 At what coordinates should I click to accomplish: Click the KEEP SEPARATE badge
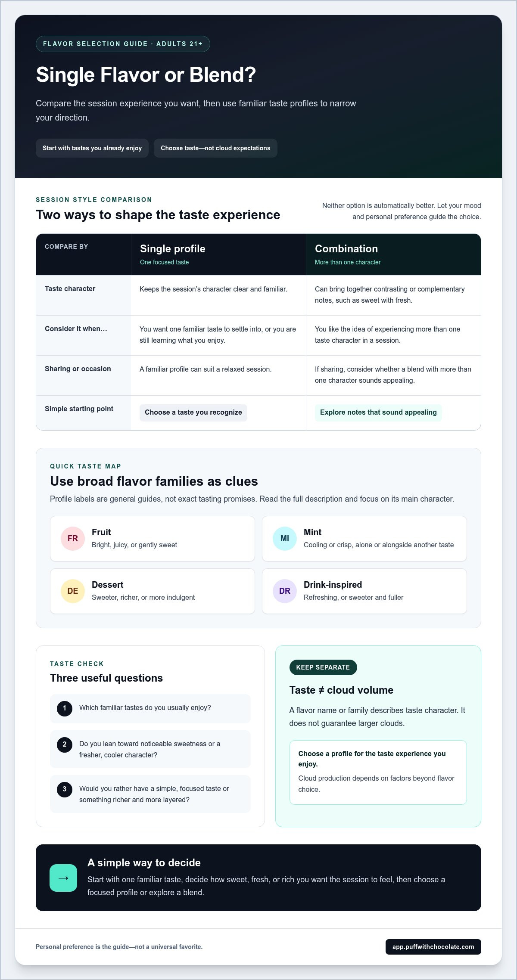pyautogui.click(x=323, y=667)
